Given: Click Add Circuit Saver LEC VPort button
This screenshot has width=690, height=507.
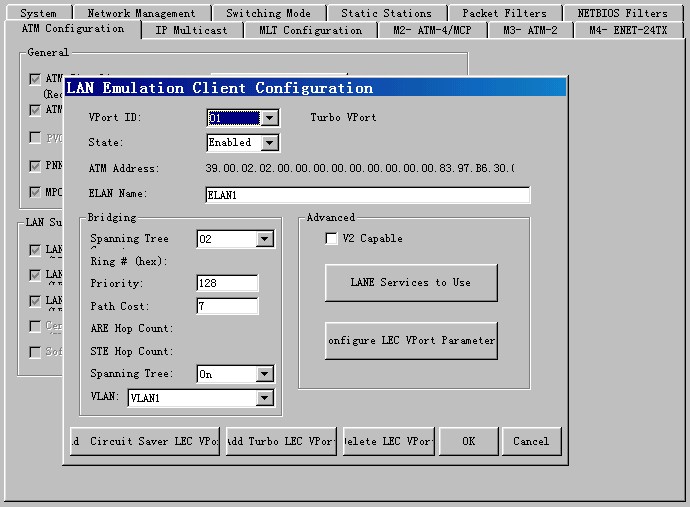Looking at the screenshot, I should tap(145, 441).
